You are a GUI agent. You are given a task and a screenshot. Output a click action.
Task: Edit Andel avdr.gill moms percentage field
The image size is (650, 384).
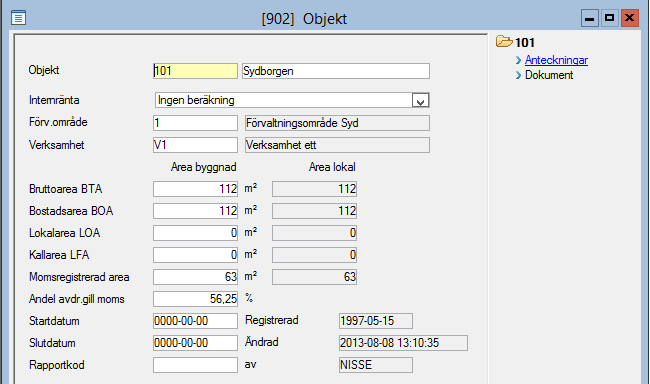tap(195, 299)
